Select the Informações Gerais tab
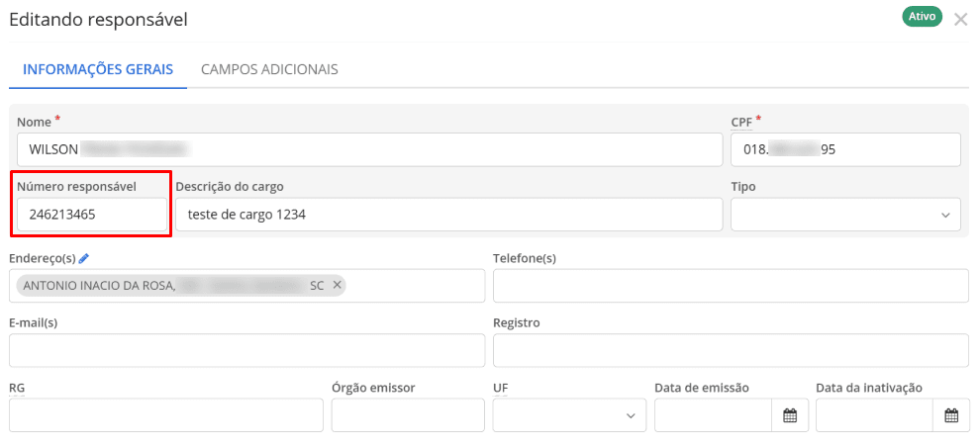The height and width of the screenshot is (448, 980). coord(98,69)
